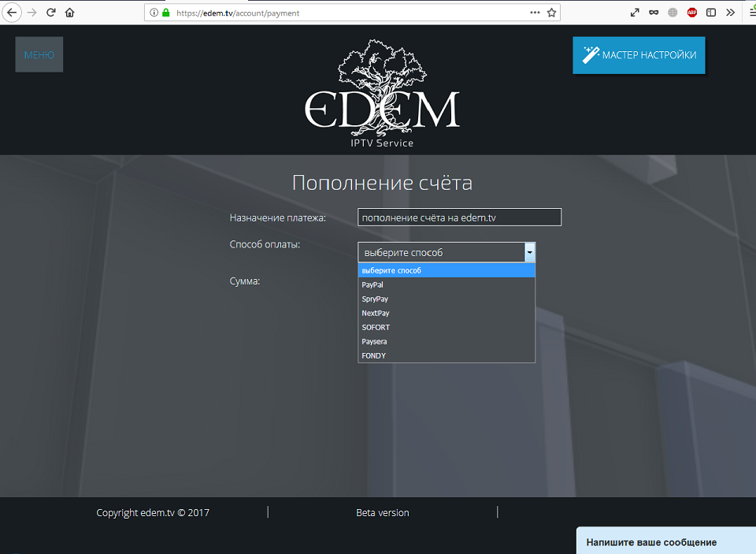Open the Adblock Plus extension icon
Screen dimensions: 756x554
tap(692, 13)
